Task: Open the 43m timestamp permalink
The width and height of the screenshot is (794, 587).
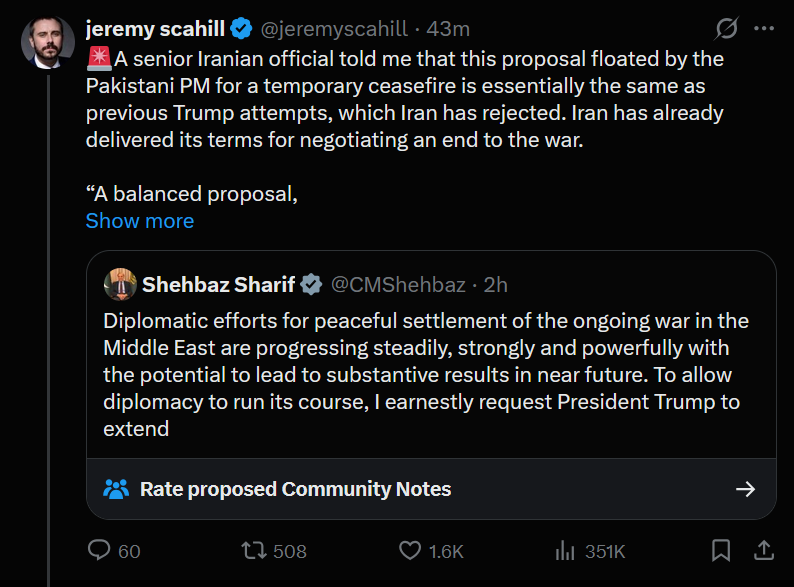Action: click(x=448, y=29)
